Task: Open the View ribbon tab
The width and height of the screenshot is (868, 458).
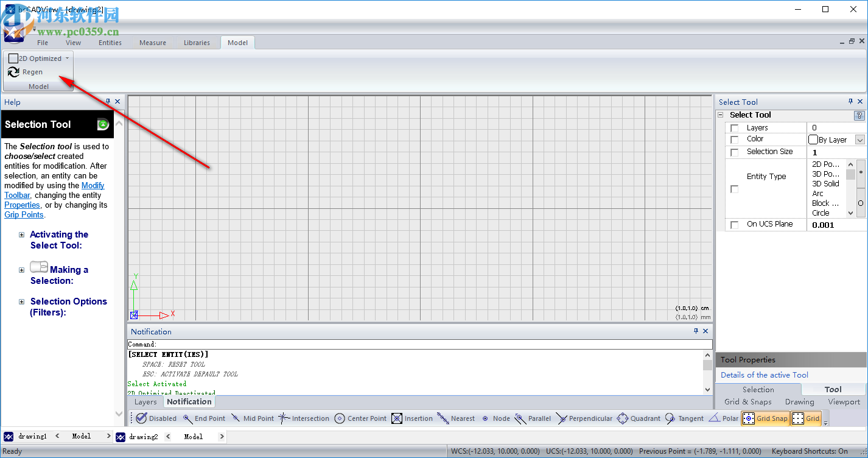Action: (x=73, y=43)
